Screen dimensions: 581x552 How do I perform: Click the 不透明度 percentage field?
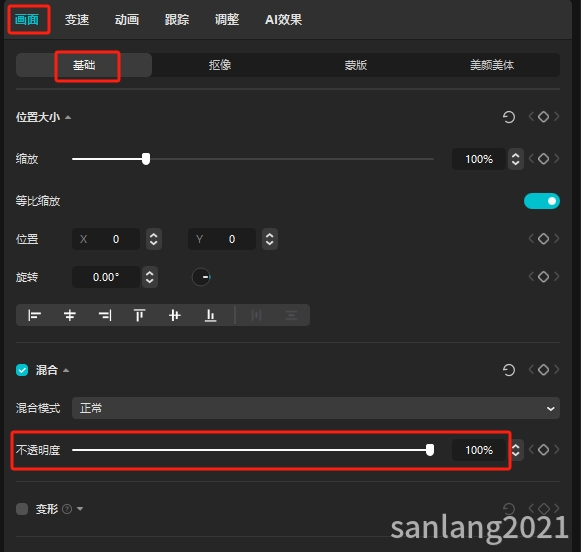click(x=479, y=450)
